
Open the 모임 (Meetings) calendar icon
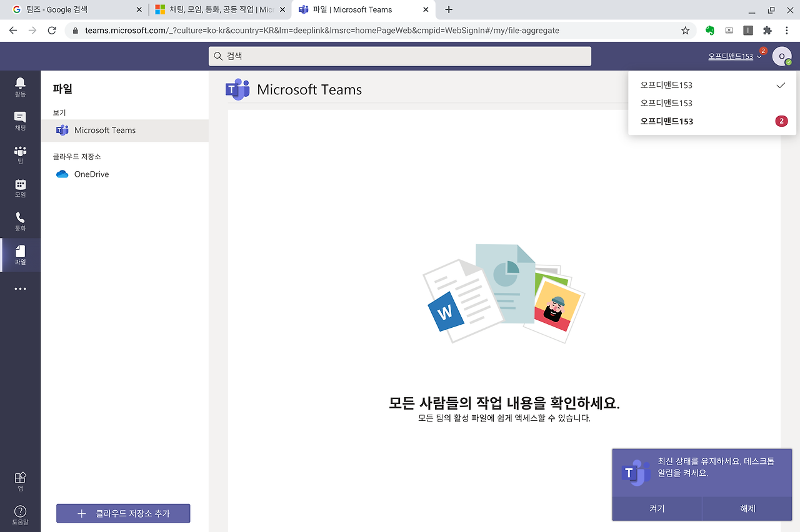20,189
